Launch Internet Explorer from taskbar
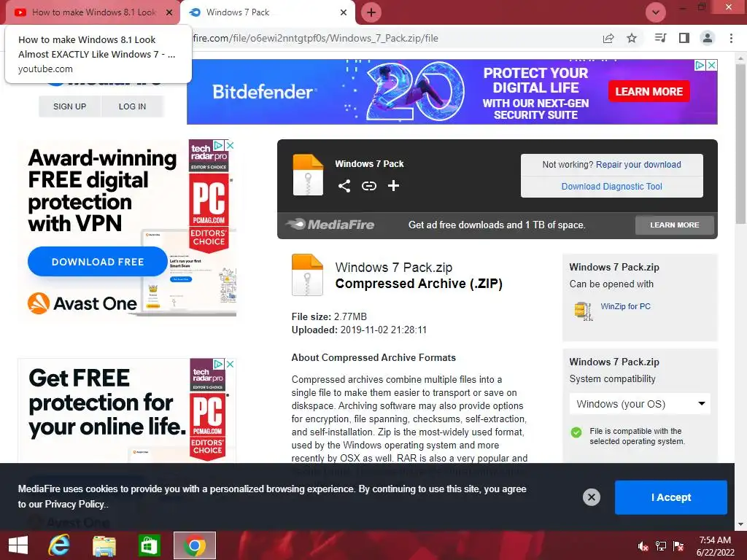 click(58, 545)
